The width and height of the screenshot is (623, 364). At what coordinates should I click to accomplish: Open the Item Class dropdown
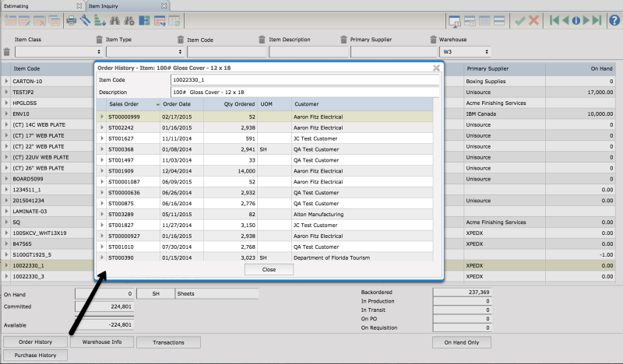click(59, 51)
